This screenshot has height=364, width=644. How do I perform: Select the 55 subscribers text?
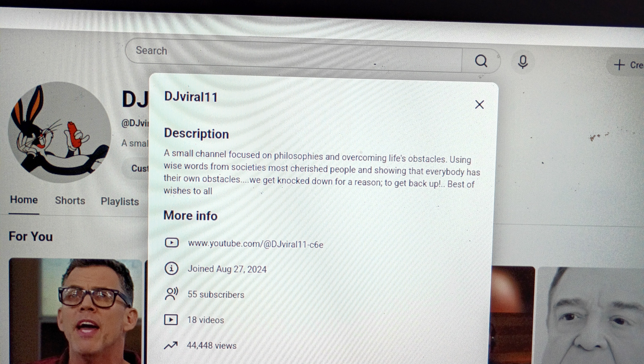tap(216, 294)
